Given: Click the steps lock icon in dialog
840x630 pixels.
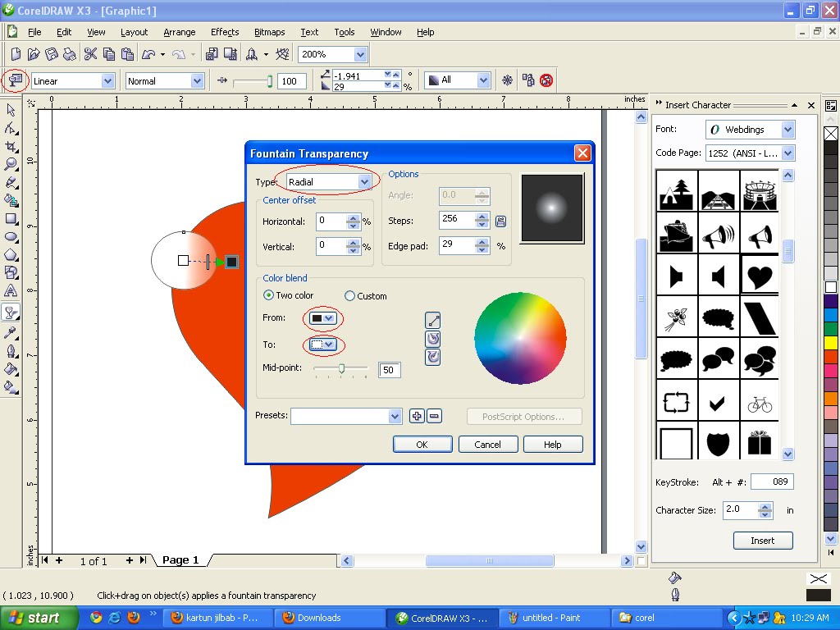Looking at the screenshot, I should pos(501,221).
